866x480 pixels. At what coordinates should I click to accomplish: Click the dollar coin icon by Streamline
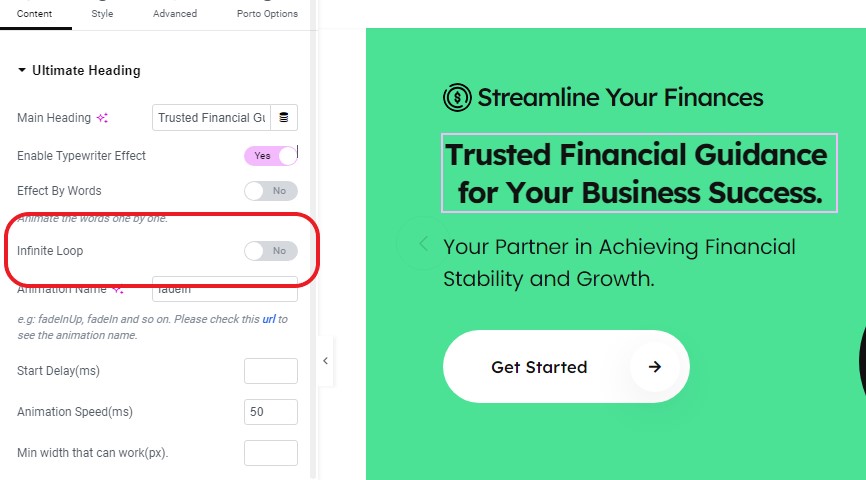457,98
